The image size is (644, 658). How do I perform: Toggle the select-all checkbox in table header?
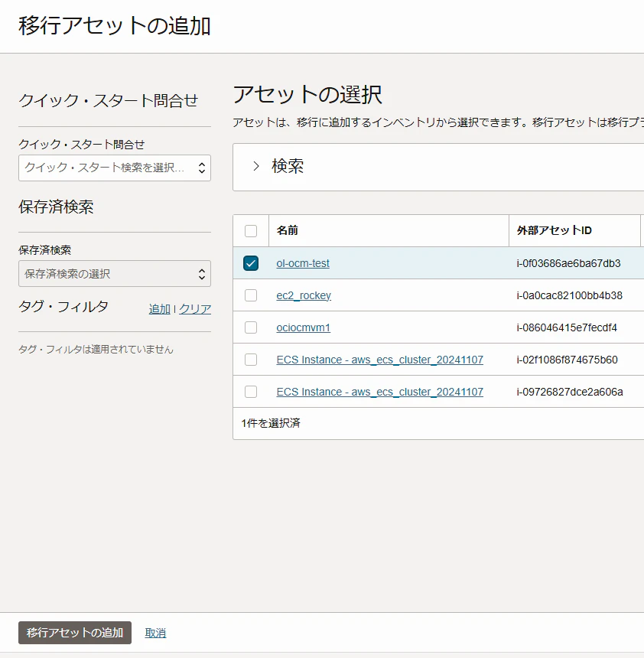coord(251,231)
